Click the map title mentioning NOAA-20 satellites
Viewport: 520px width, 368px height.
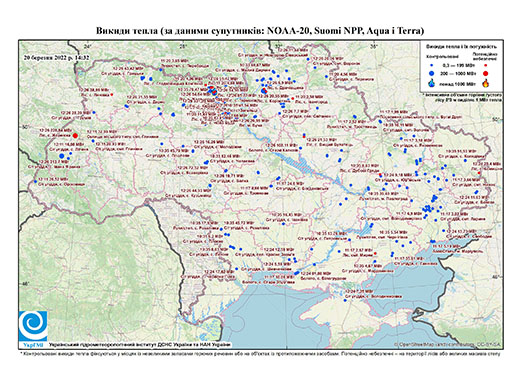click(260, 31)
